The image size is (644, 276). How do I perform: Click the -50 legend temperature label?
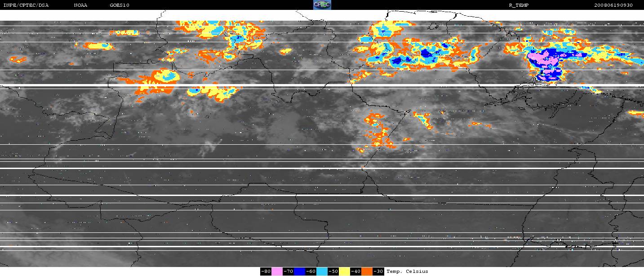tap(333, 272)
